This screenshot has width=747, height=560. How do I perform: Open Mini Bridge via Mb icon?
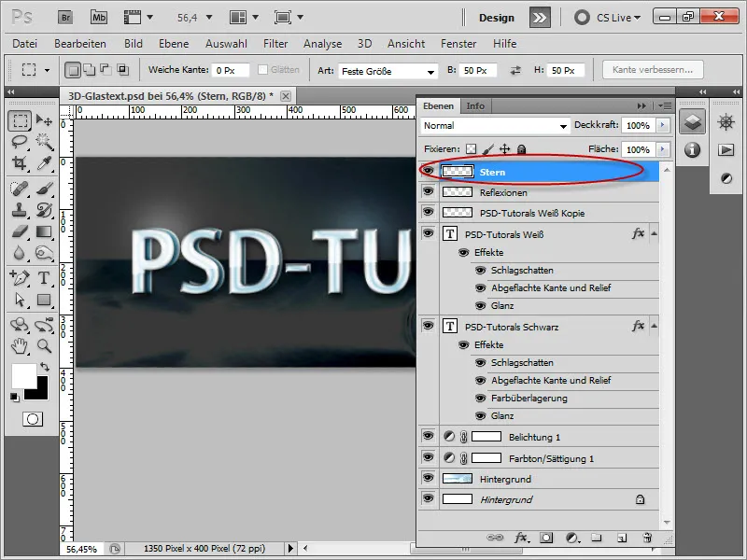click(x=99, y=18)
